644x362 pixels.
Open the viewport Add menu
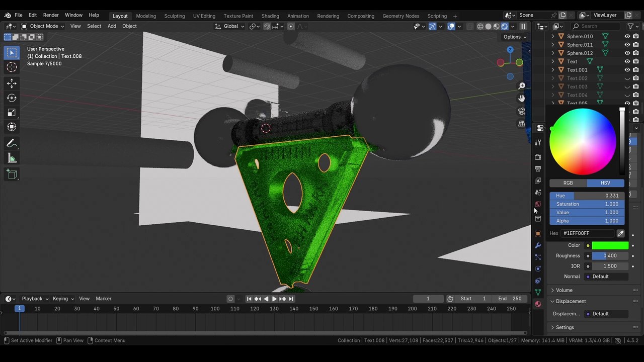point(112,26)
